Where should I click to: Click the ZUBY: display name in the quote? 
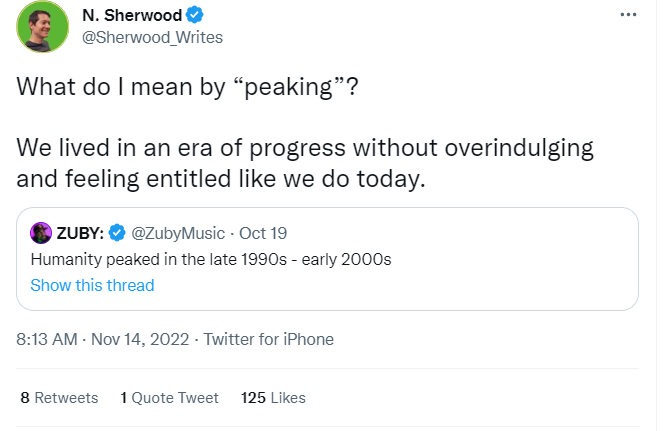tap(79, 233)
